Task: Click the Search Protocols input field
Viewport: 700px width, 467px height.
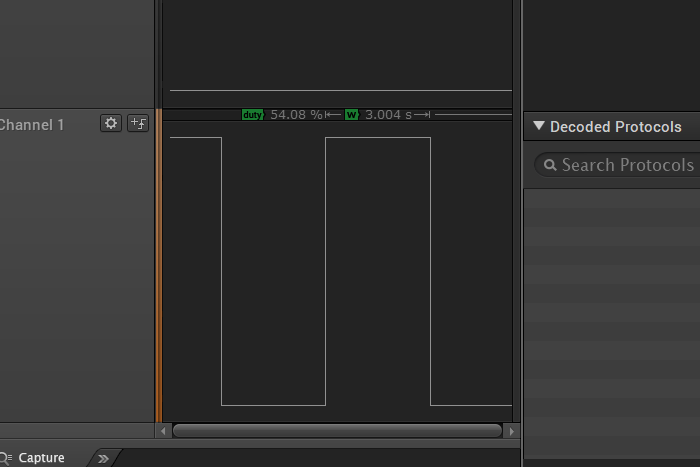Action: coord(618,165)
